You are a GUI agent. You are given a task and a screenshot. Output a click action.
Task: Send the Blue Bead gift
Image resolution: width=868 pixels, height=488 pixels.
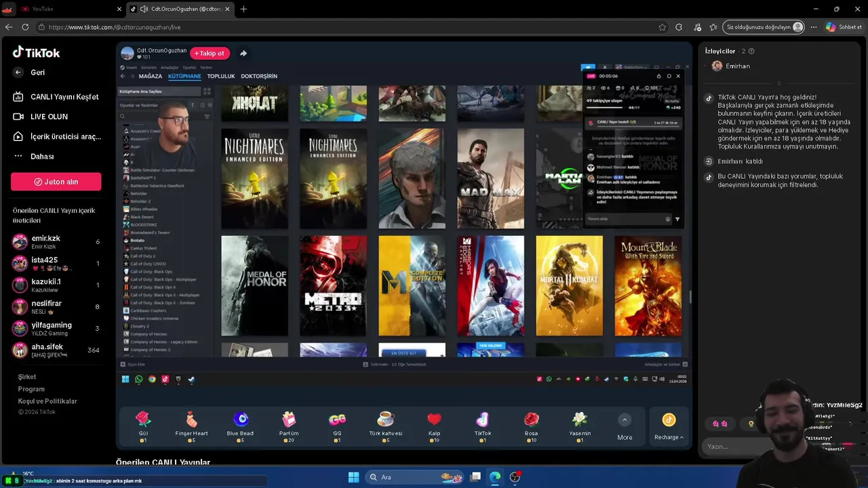click(240, 426)
